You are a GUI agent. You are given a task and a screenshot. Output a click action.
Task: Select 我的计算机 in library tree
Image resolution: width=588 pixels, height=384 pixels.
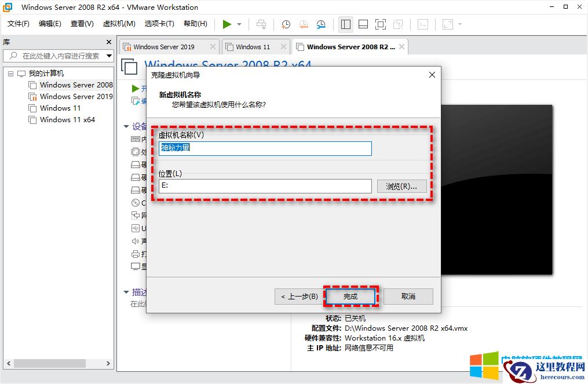(x=46, y=74)
